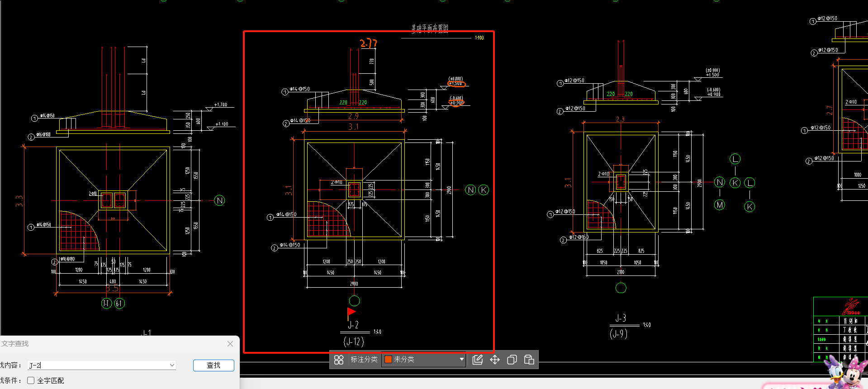Viewport: 868px width, 389px height.
Task: Click the +1.100 elevation text
Action: click(x=222, y=124)
